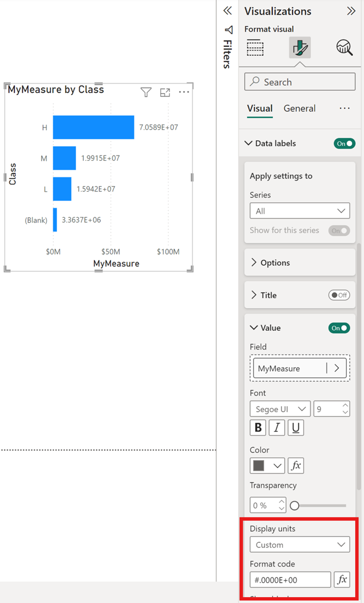Toggle Italic font formatting
Viewport: 364px width, 603px height.
277,428
